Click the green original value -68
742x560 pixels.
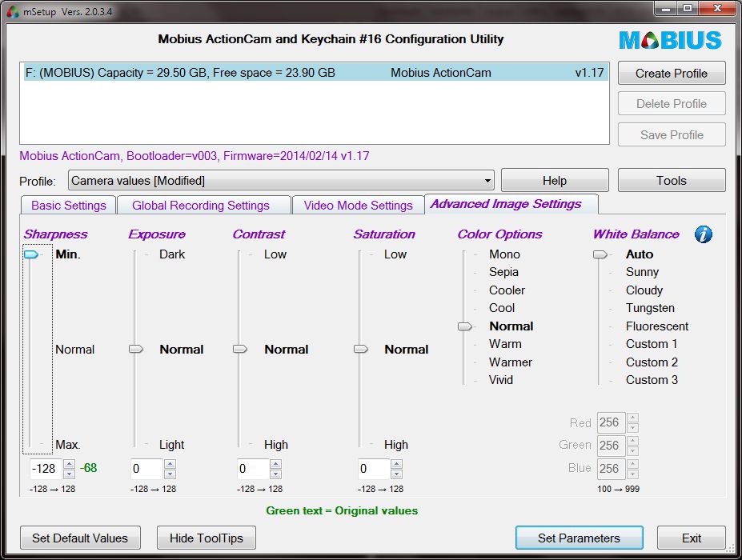click(x=89, y=468)
